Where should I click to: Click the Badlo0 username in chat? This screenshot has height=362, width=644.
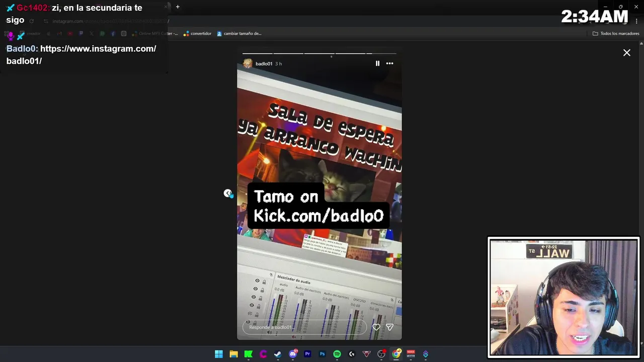coord(22,49)
